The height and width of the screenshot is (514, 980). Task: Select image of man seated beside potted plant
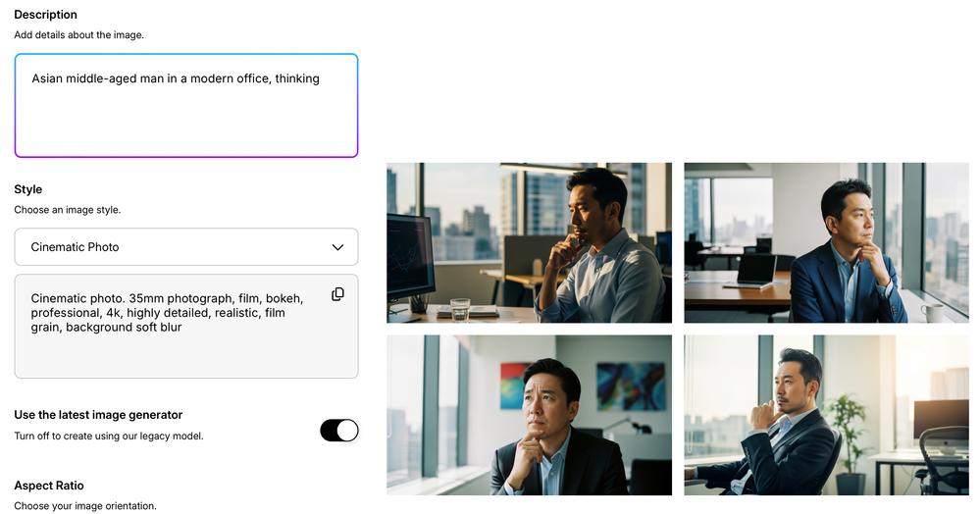click(x=826, y=415)
